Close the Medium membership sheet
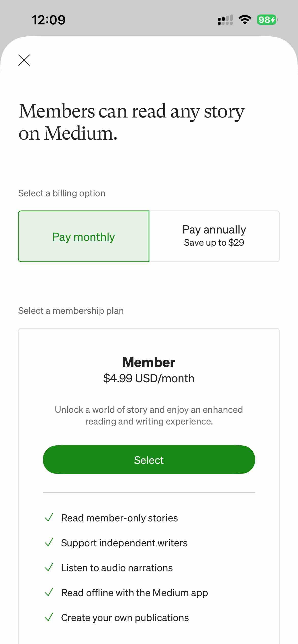Screen dimensions: 298x644 pos(24,60)
